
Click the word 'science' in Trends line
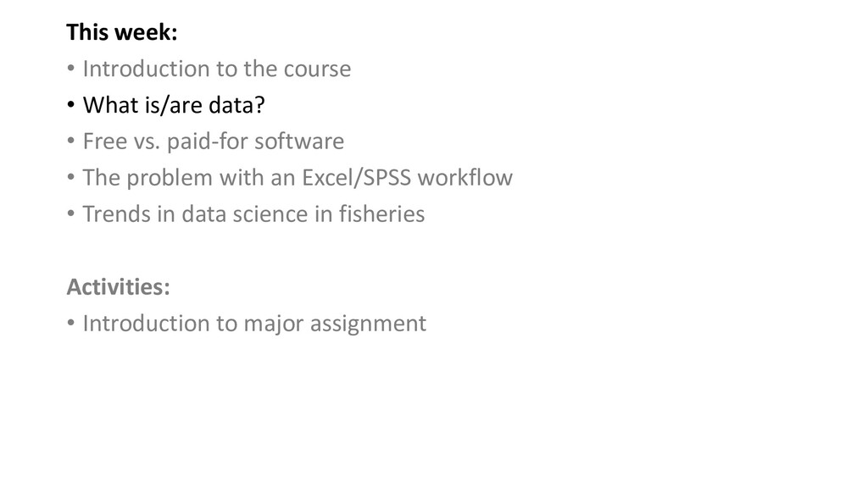click(x=270, y=214)
